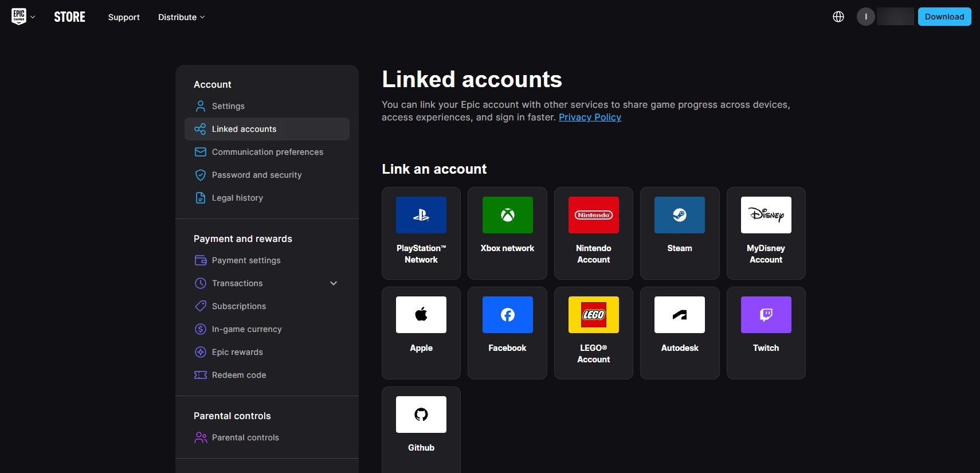
Task: Click the Facebook label text
Action: pyautogui.click(x=507, y=348)
